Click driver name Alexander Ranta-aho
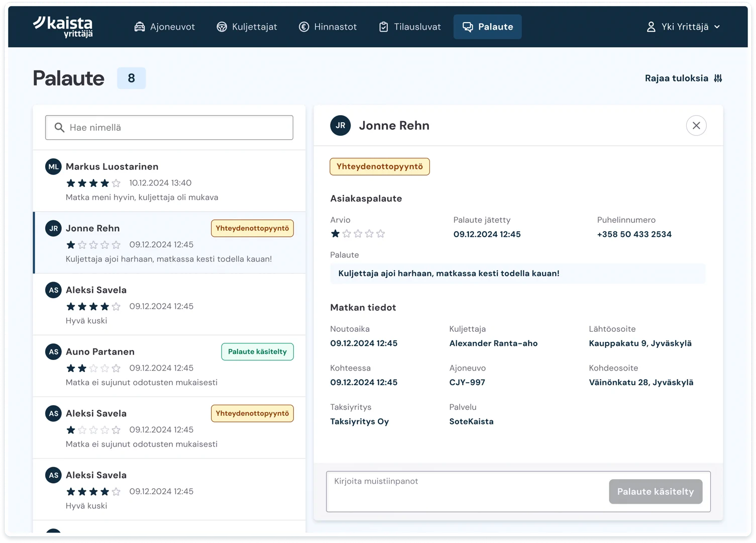 (493, 343)
